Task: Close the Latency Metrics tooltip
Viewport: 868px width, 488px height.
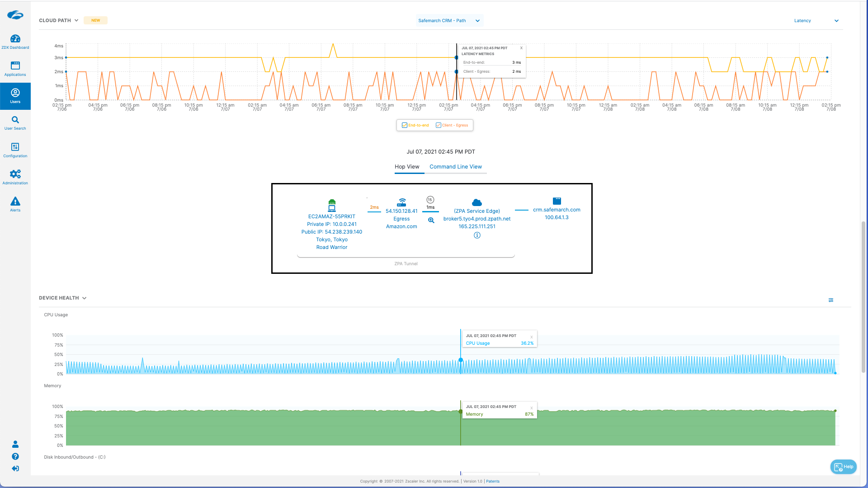Action: (x=521, y=48)
